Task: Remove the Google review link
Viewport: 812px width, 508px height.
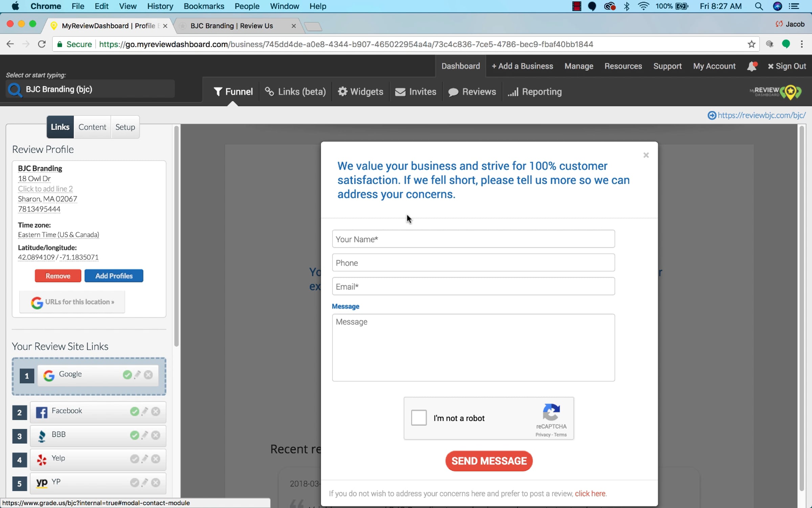Action: pyautogui.click(x=148, y=375)
